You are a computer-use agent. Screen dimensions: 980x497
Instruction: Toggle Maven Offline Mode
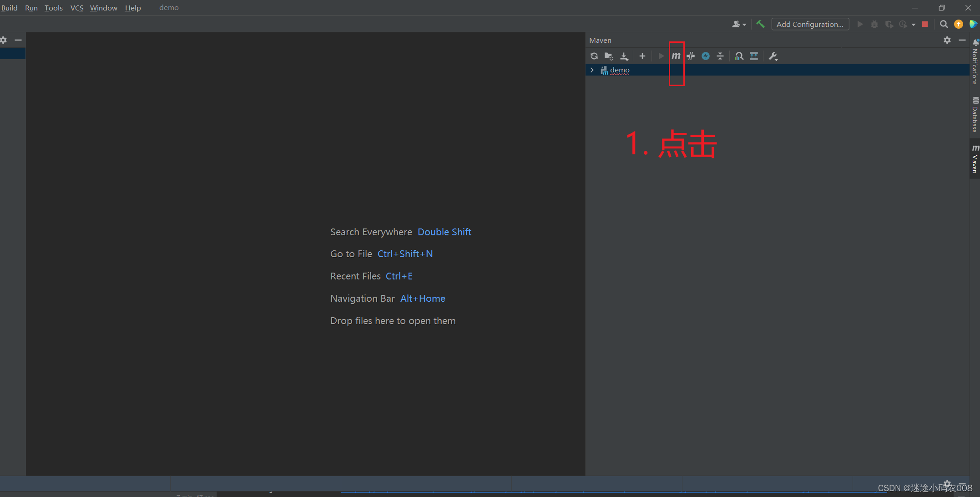point(706,56)
